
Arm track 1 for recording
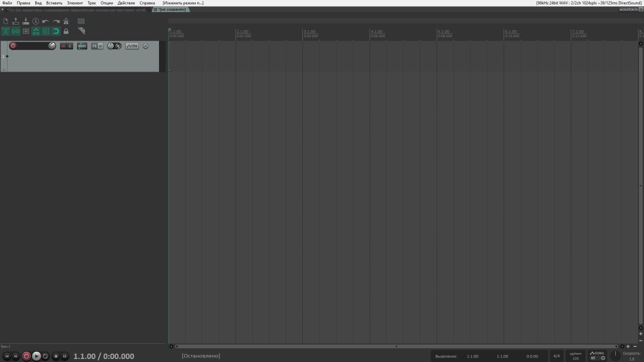[13, 46]
